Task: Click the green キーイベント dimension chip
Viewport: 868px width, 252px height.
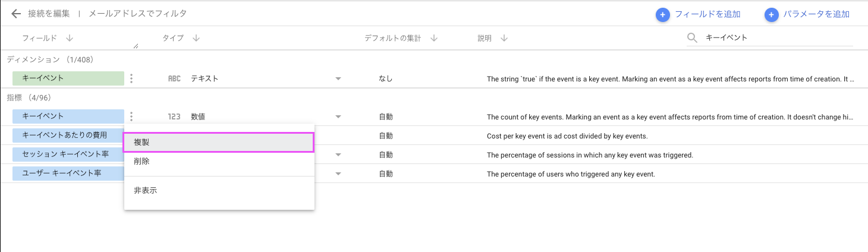Action: [x=68, y=78]
